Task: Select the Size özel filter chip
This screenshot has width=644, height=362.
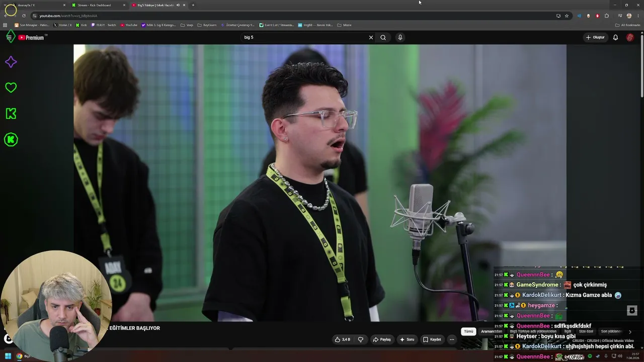Action: (586, 331)
